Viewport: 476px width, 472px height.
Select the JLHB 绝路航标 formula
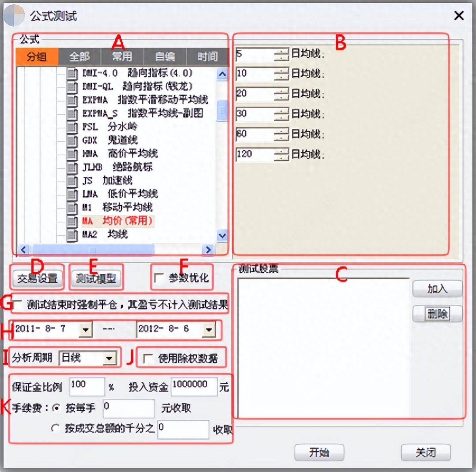pos(117,167)
